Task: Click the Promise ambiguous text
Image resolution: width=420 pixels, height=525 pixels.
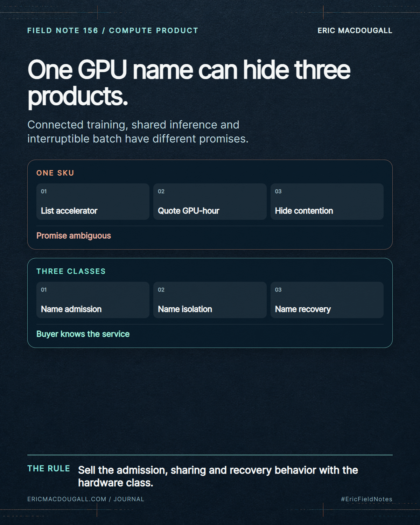Action: click(x=73, y=236)
